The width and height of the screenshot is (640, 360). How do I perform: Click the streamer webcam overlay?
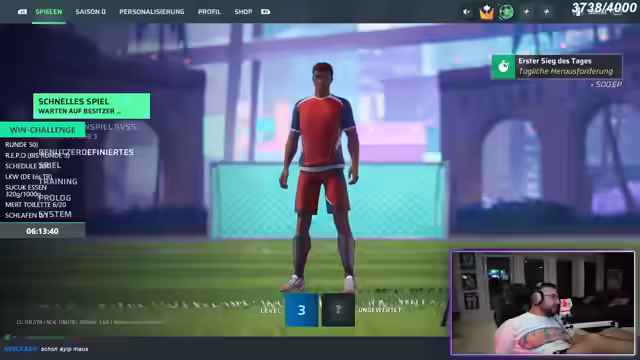click(543, 302)
